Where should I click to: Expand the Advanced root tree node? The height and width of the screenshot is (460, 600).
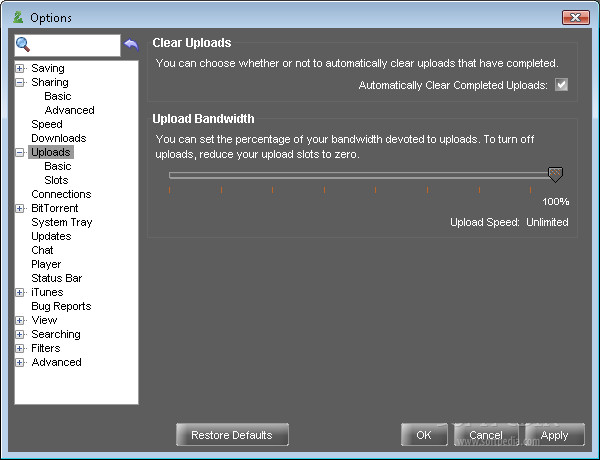pos(20,362)
